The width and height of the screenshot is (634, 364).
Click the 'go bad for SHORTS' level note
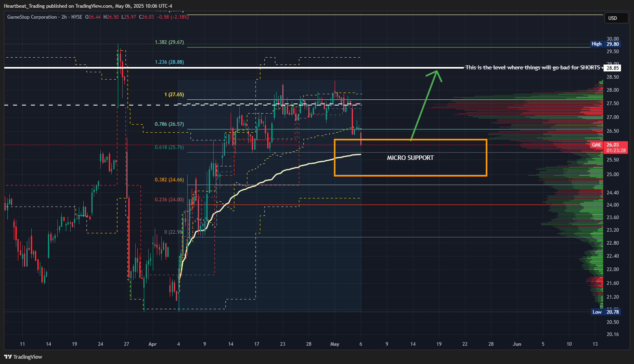click(532, 67)
